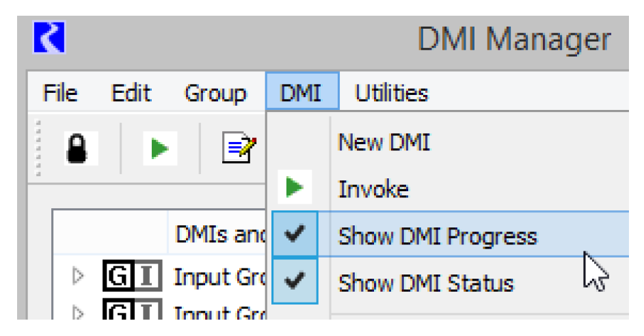The width and height of the screenshot is (644, 336).
Task: Click the edit notepad-and-pencil toolbar icon
Action: coord(239,148)
